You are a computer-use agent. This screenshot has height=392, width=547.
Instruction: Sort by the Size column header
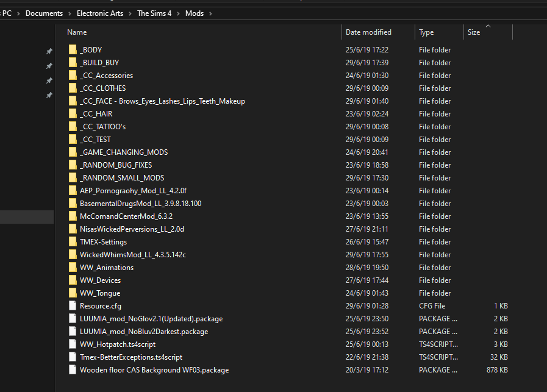[474, 32]
